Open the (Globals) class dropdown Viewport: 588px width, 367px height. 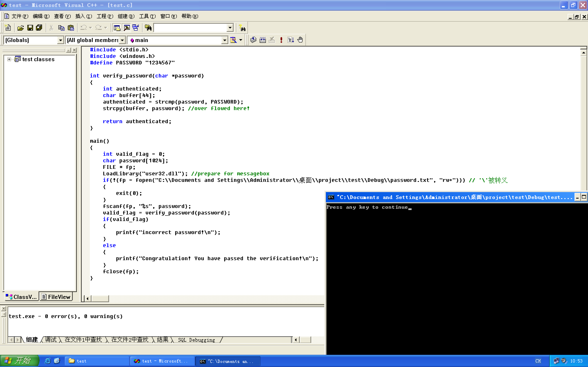coord(60,40)
